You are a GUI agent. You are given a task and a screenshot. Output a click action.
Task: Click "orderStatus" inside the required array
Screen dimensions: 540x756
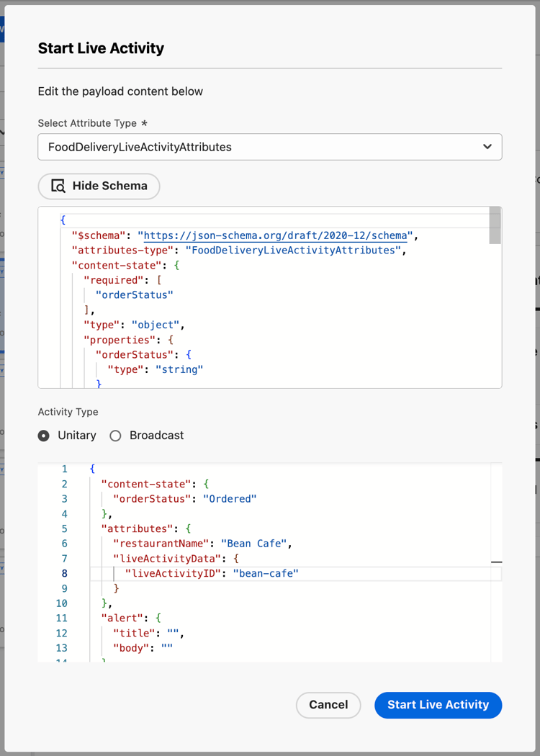pos(134,295)
